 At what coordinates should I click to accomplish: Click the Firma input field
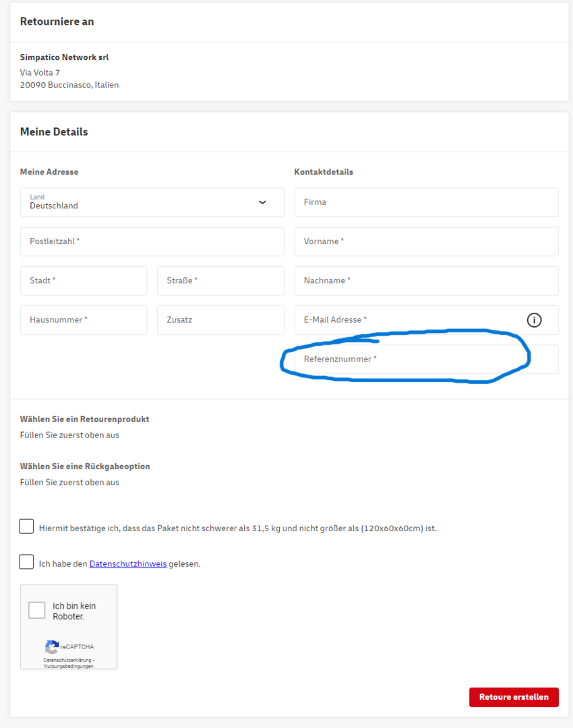(426, 202)
